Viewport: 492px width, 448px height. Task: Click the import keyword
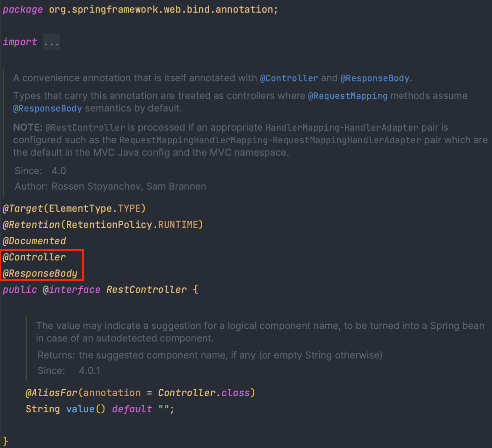tap(20, 42)
